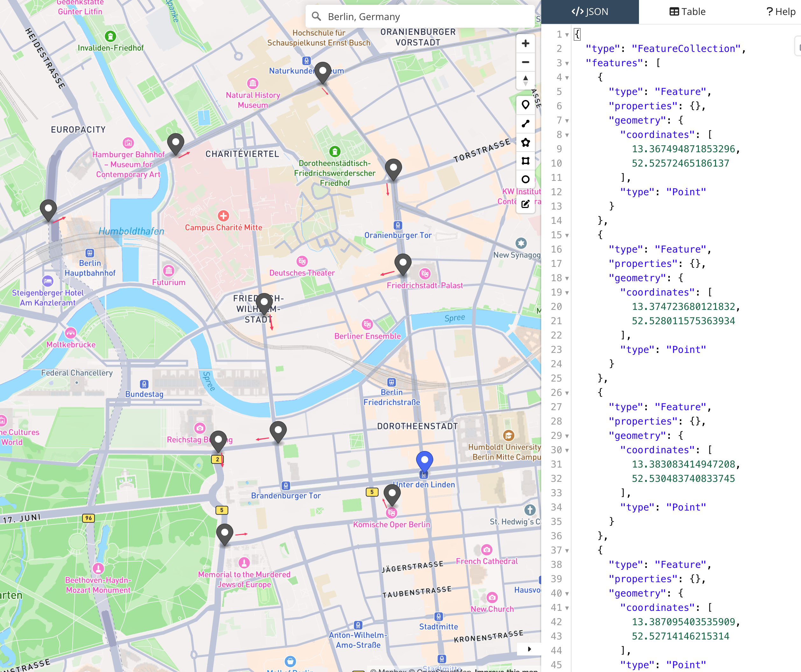This screenshot has height=672, width=801.
Task: Collapse features array at line 3
Action: point(567,63)
